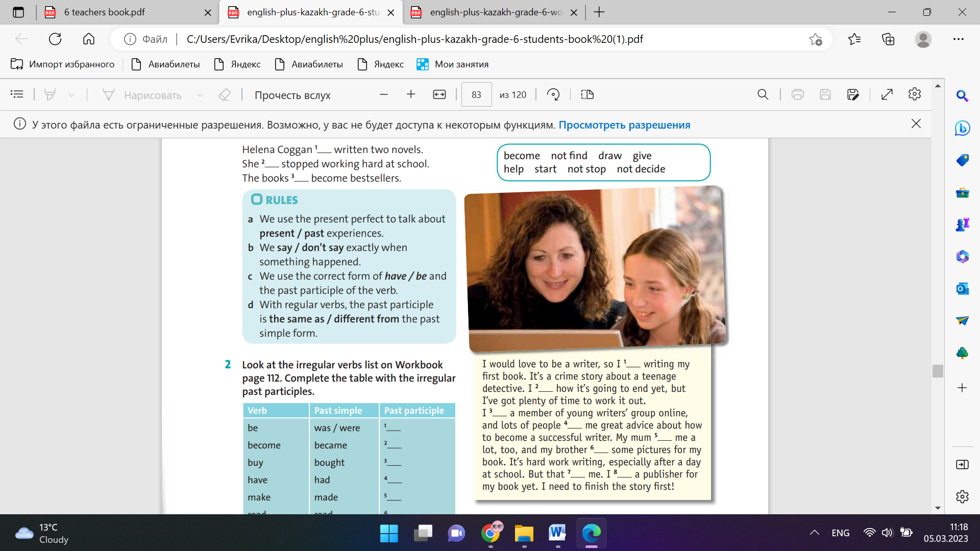Open the Drop paper-plane sidebar icon
This screenshot has width=980, height=551.
pyautogui.click(x=962, y=321)
